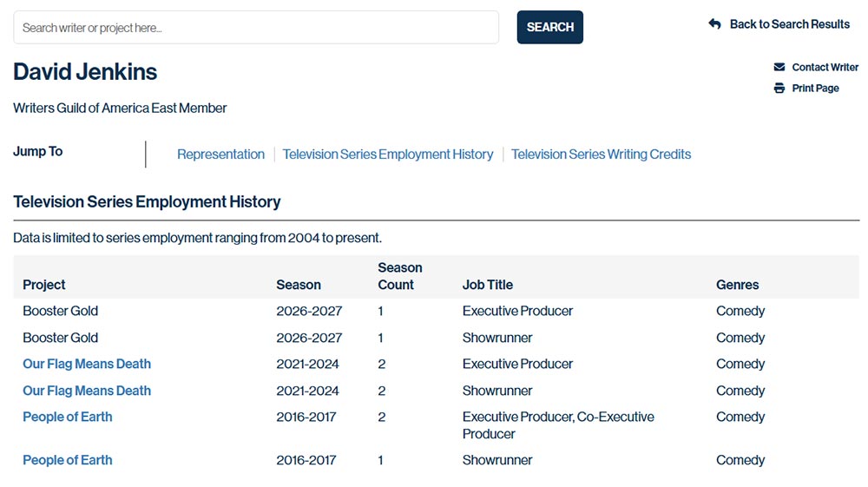Click Writers Guild of America East Member text

click(x=120, y=108)
